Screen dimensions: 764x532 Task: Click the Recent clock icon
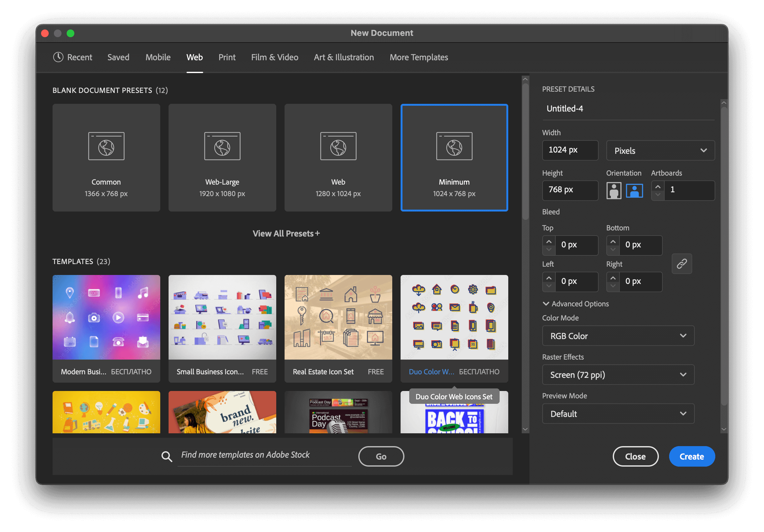[58, 57]
